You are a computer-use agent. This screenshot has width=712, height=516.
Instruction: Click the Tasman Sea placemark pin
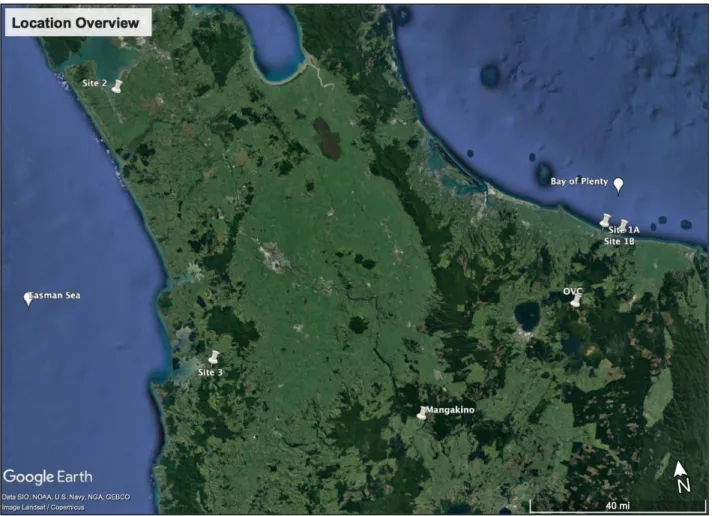point(28,300)
